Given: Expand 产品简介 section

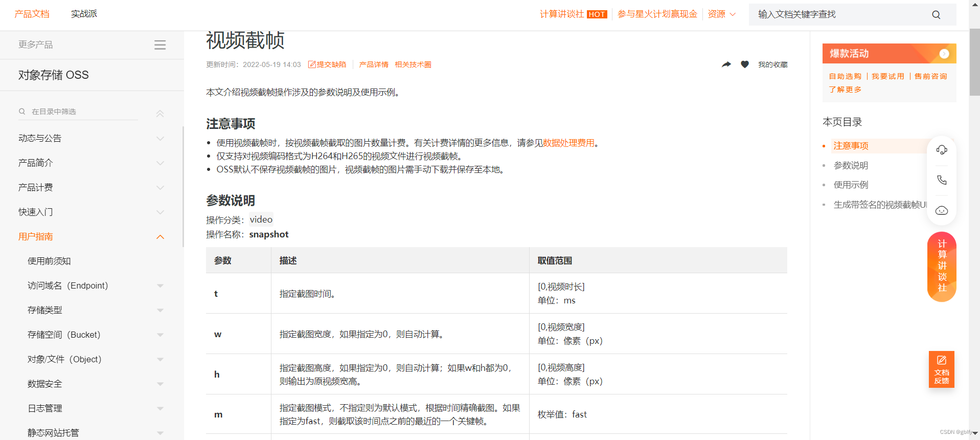Looking at the screenshot, I should (x=160, y=163).
